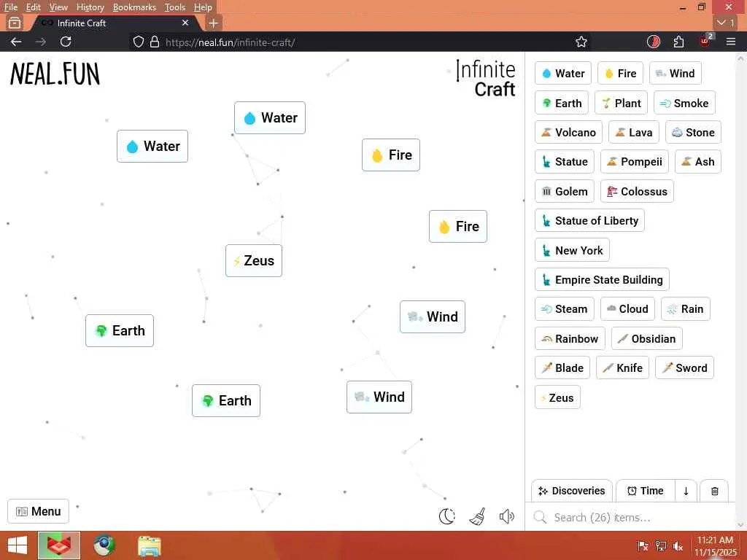
Task: Expand the list all tabs dropdown
Action: pos(726,23)
